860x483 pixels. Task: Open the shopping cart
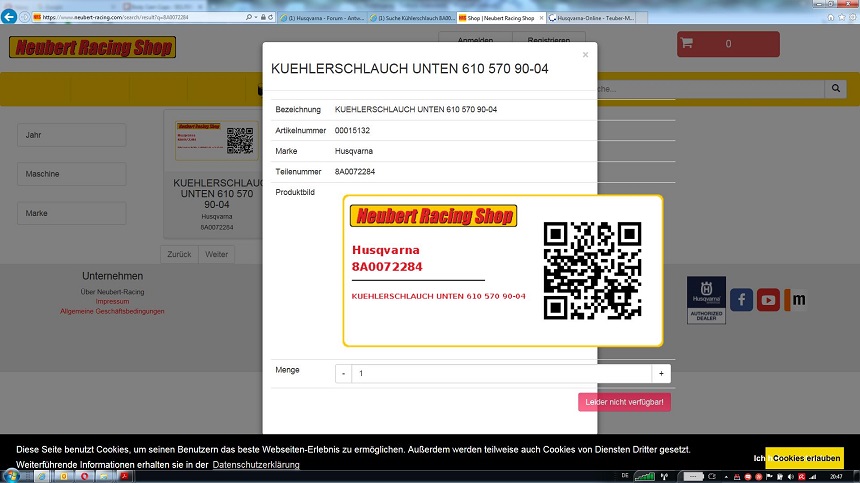click(728, 44)
